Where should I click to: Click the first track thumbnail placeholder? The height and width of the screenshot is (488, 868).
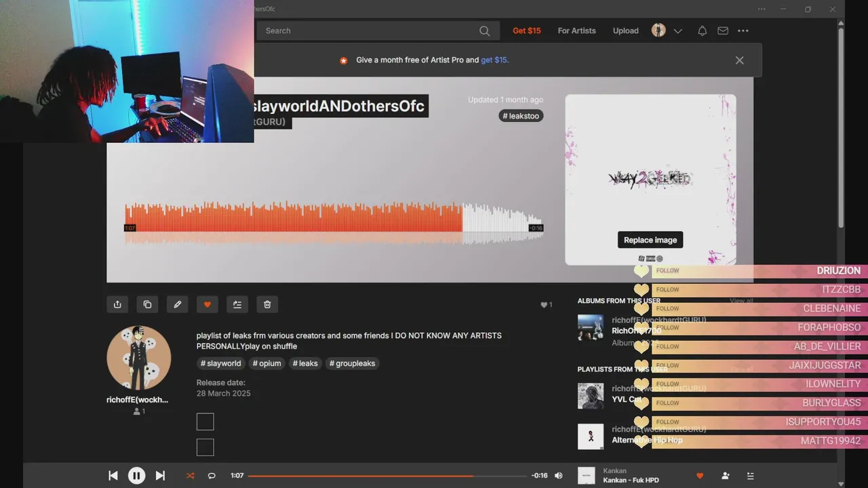click(205, 422)
